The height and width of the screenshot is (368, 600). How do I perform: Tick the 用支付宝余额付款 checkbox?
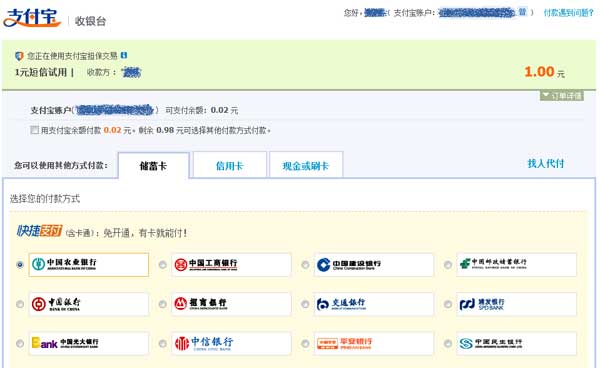coord(34,130)
